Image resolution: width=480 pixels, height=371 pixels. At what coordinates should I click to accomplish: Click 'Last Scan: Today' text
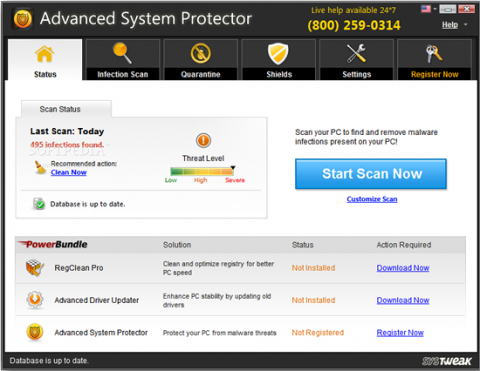point(67,131)
